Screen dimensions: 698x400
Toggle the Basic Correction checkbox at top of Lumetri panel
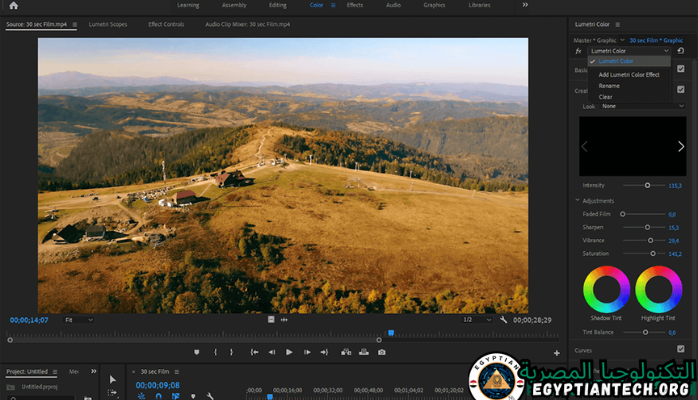681,68
